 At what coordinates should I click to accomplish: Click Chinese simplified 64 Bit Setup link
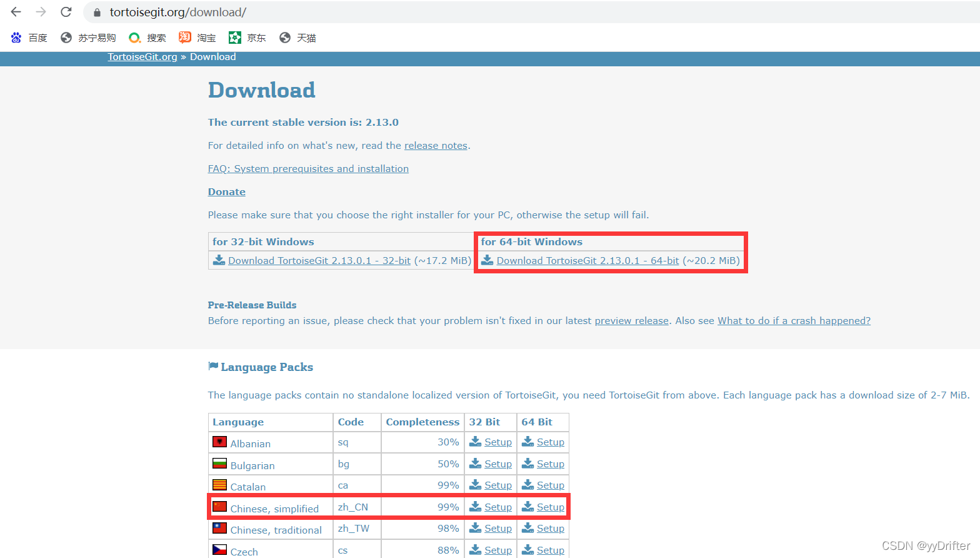(x=551, y=507)
